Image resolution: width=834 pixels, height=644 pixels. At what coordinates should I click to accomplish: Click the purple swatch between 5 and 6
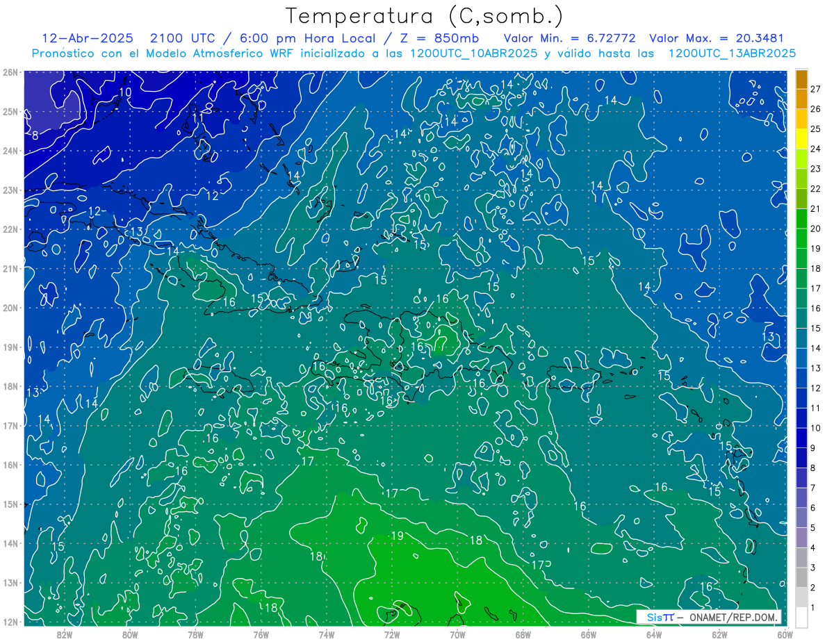(801, 518)
